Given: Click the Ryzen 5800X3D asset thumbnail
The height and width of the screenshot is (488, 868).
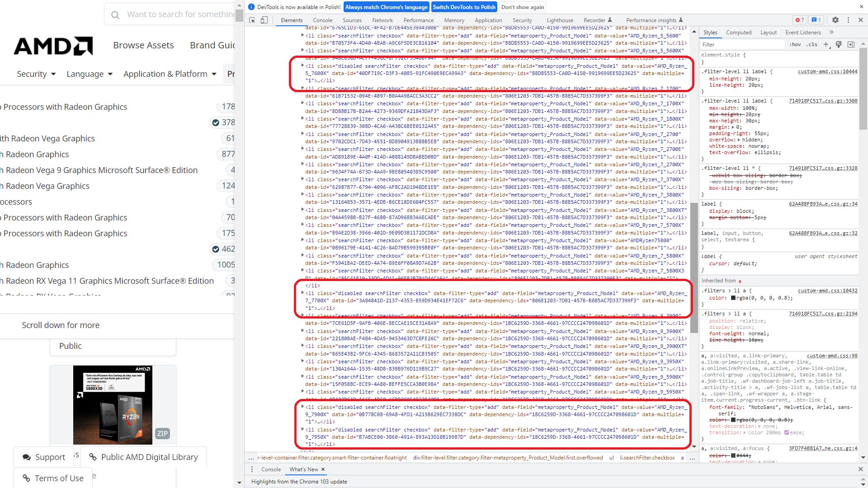Looking at the screenshot, I should [113, 405].
